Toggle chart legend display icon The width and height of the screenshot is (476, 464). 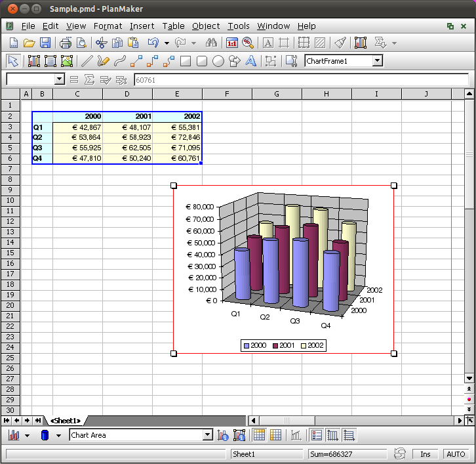pos(316,435)
